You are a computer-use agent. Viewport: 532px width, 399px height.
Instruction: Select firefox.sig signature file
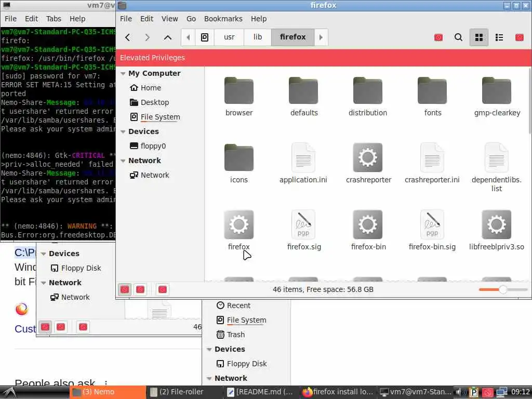tap(303, 231)
